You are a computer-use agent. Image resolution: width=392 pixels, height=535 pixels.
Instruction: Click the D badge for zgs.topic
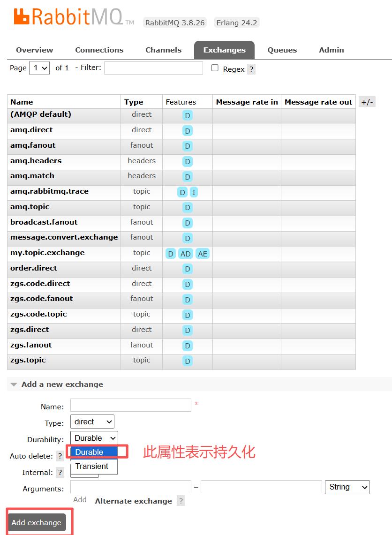[x=187, y=361]
